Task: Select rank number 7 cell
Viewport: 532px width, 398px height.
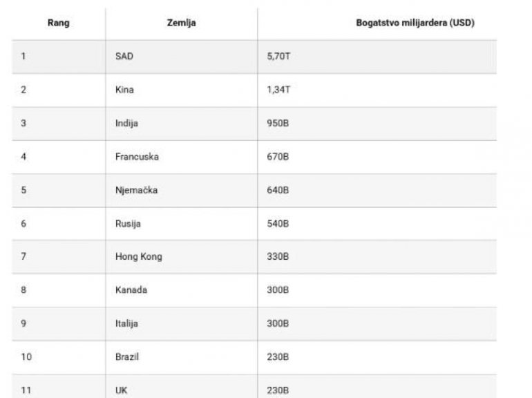Action: [23, 257]
